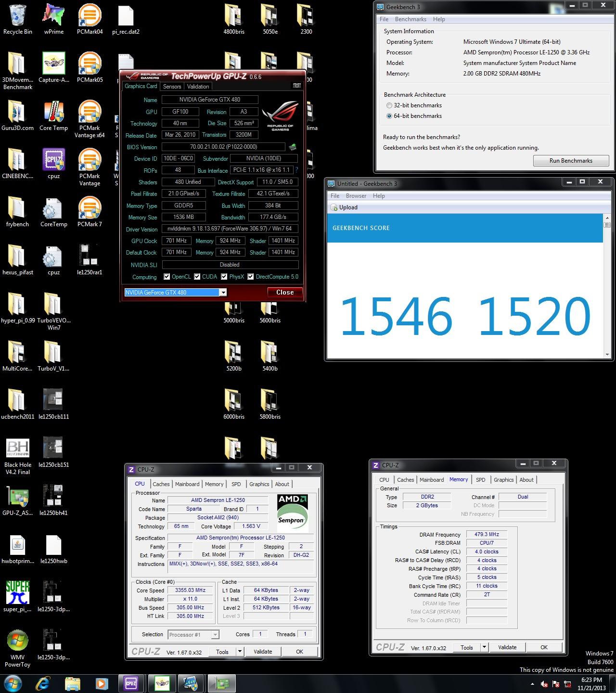Select the super_pi desktop icon

click(18, 597)
